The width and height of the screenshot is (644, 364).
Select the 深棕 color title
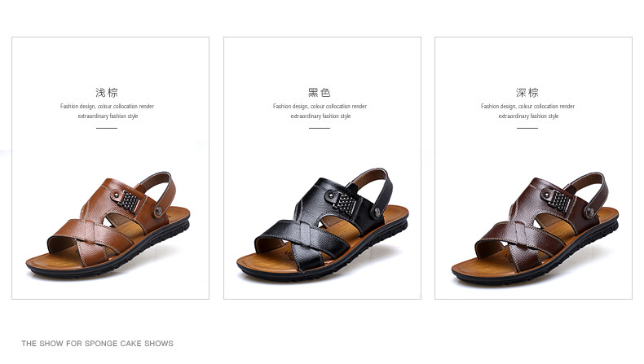click(x=527, y=92)
